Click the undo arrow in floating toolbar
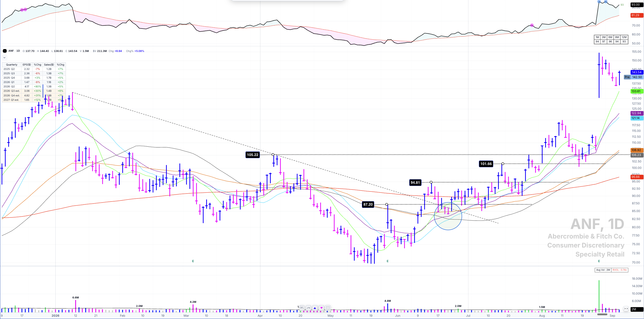The height and width of the screenshot is (319, 644). click(x=302, y=308)
